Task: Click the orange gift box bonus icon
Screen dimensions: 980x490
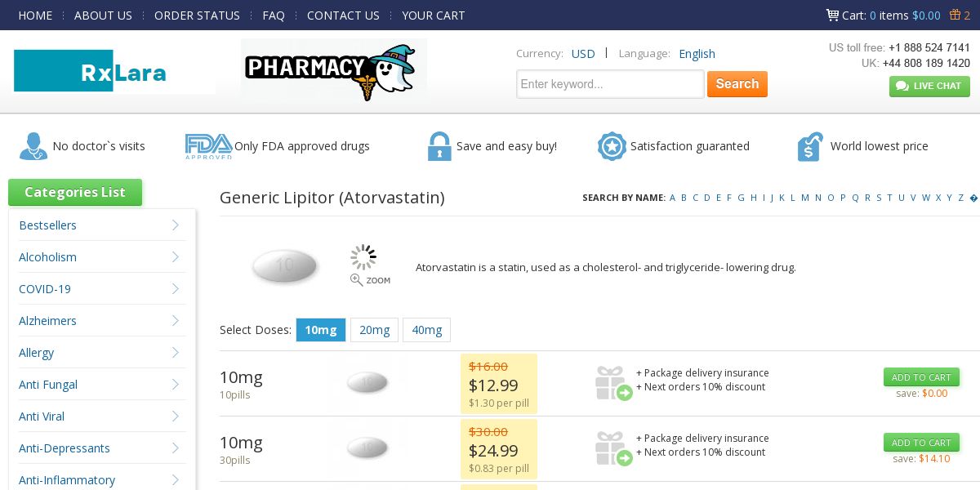Action: pyautogui.click(x=955, y=15)
